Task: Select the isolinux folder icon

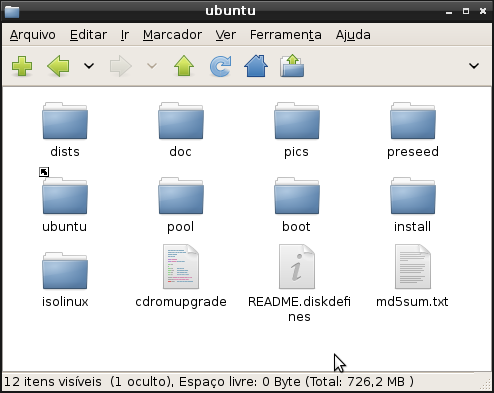Action: (x=65, y=271)
